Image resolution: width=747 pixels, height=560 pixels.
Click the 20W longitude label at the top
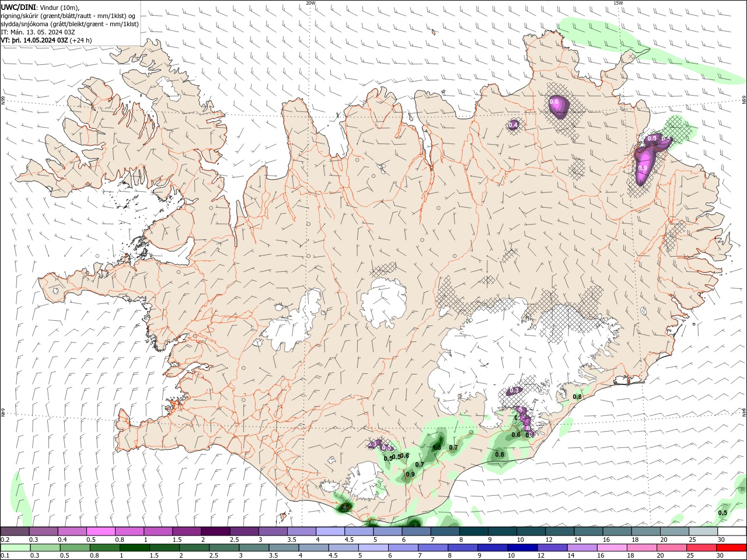pyautogui.click(x=310, y=3)
